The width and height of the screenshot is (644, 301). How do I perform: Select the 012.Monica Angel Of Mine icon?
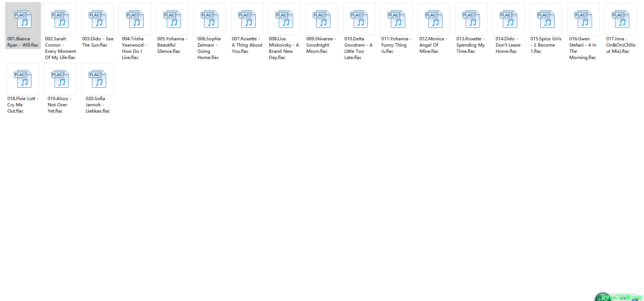coord(434,19)
